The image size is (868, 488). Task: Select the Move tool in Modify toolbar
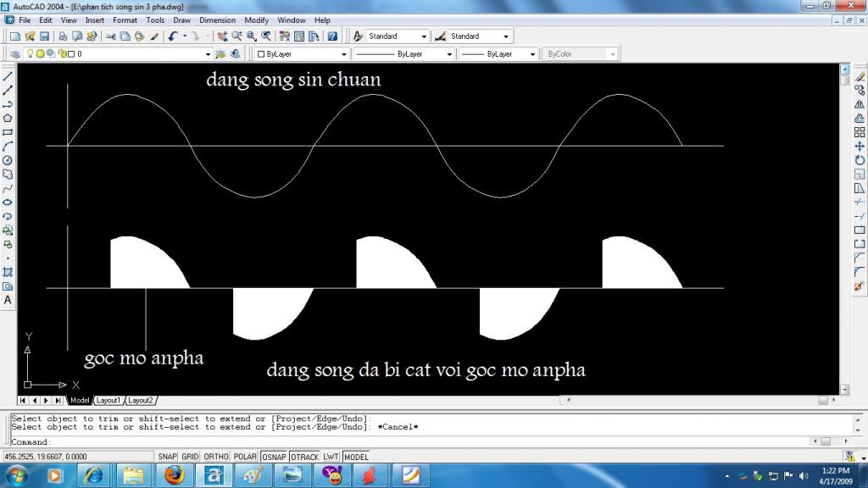[860, 146]
